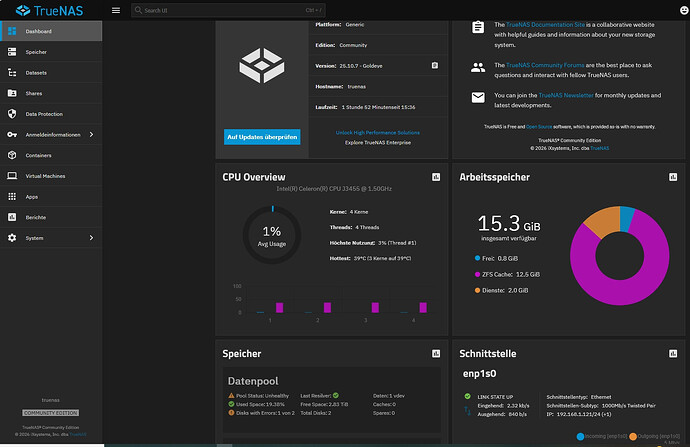
Task: Click the CPU 1% Avg Usage gauge
Action: point(272,235)
